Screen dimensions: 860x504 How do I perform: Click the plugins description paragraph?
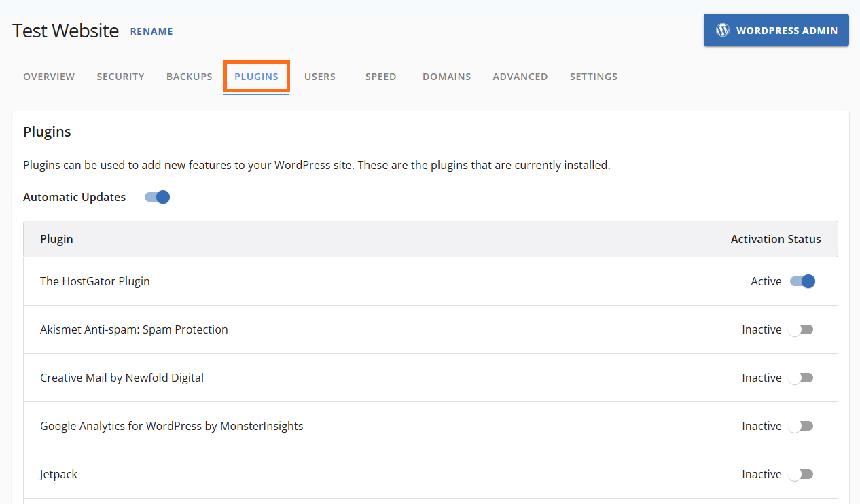(317, 165)
